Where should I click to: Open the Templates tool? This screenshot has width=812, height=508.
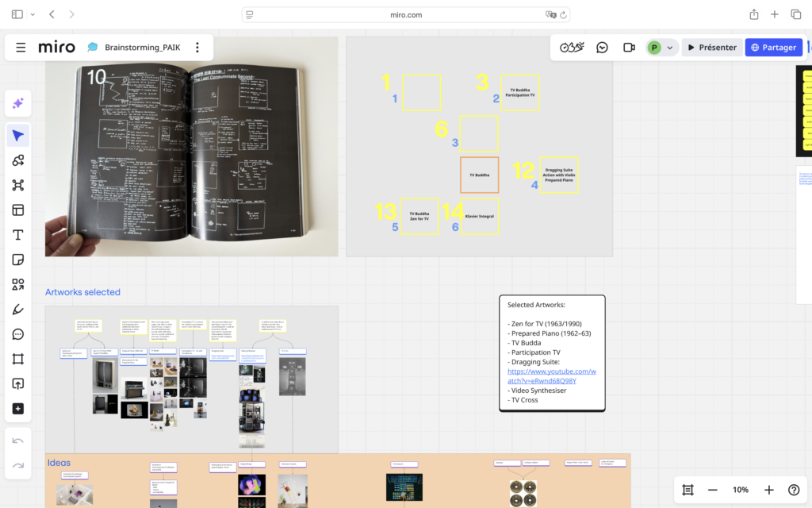click(18, 210)
